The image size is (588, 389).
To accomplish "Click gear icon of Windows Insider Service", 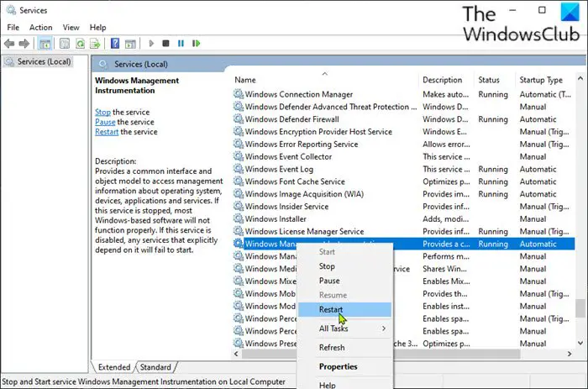I will click(238, 207).
